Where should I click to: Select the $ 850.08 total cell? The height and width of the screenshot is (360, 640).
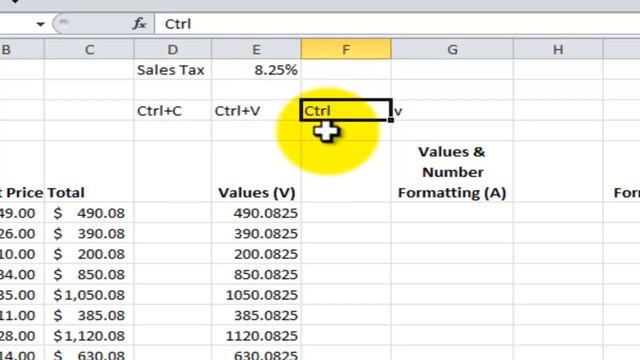click(x=89, y=274)
